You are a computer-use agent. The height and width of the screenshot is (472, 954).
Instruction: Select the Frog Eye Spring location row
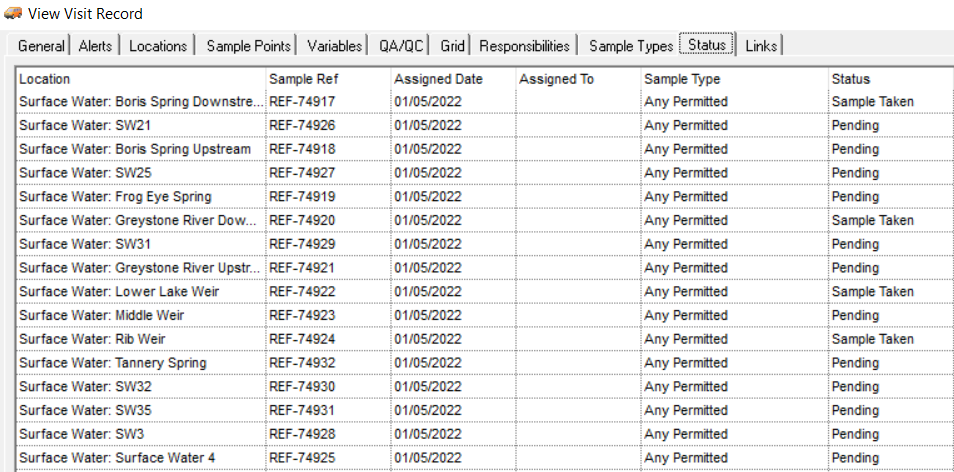click(x=484, y=196)
